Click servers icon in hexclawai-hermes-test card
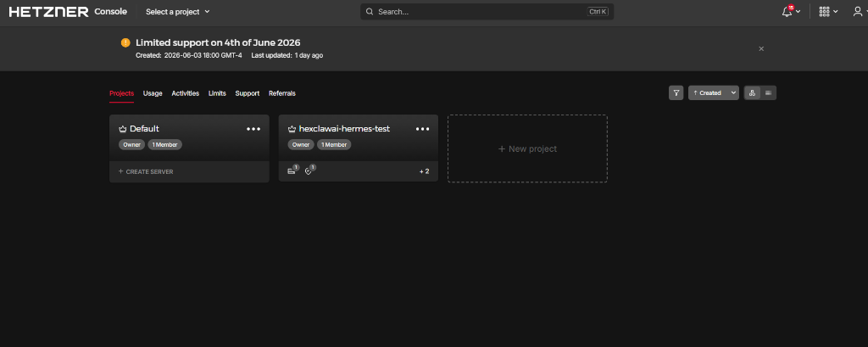This screenshot has width=868, height=347. tap(292, 171)
